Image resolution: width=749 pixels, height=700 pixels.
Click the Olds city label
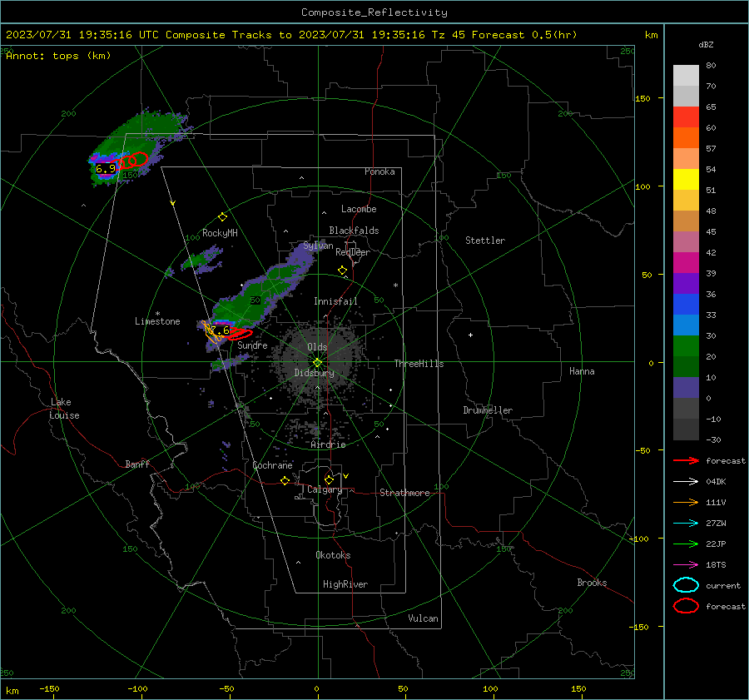[x=317, y=347]
